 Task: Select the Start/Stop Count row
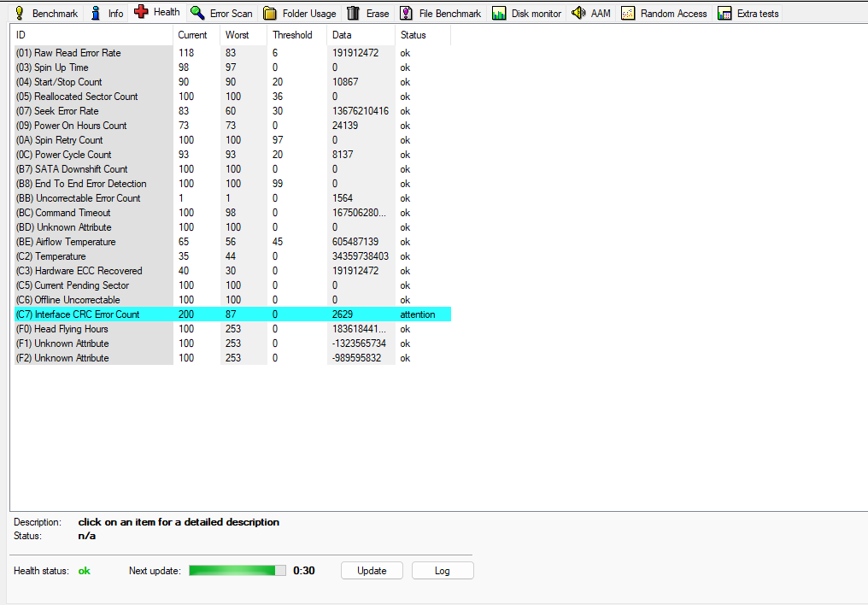click(x=232, y=82)
